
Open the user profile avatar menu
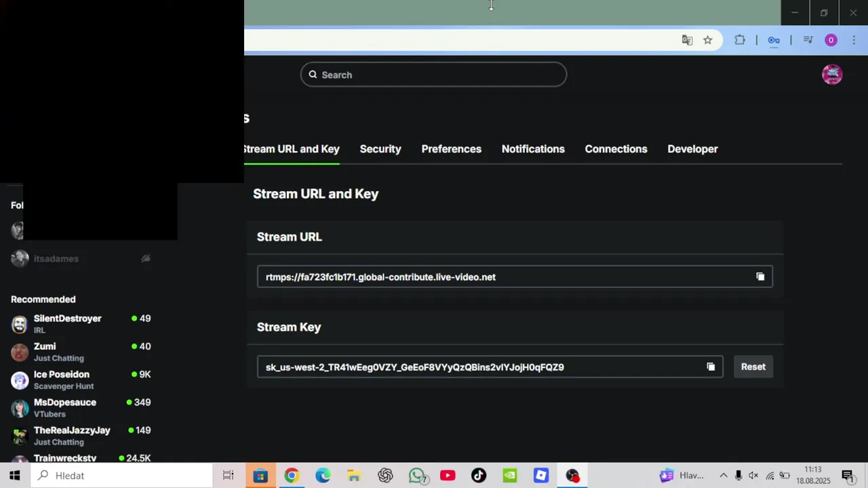(832, 74)
